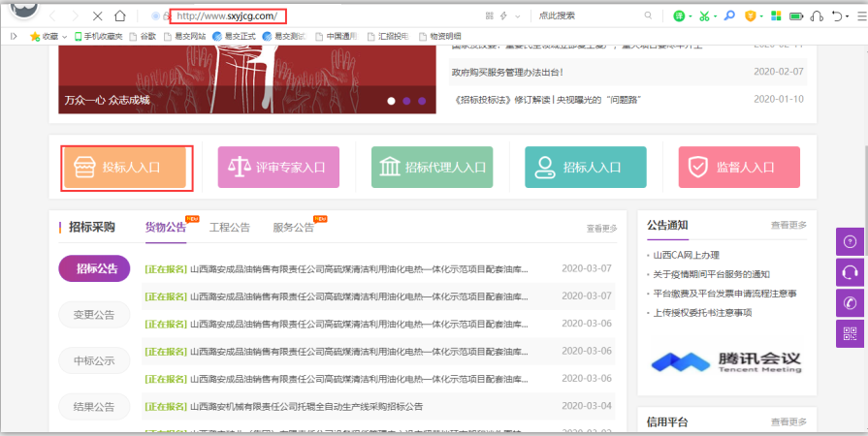Expand the yellow shield dropdown arrow
The height and width of the screenshot is (436, 868).
point(761,16)
